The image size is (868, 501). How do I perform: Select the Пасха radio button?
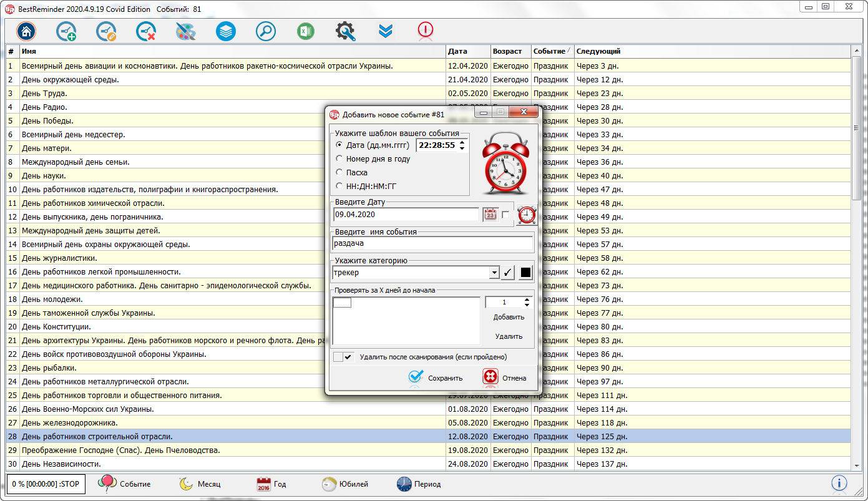tap(339, 172)
